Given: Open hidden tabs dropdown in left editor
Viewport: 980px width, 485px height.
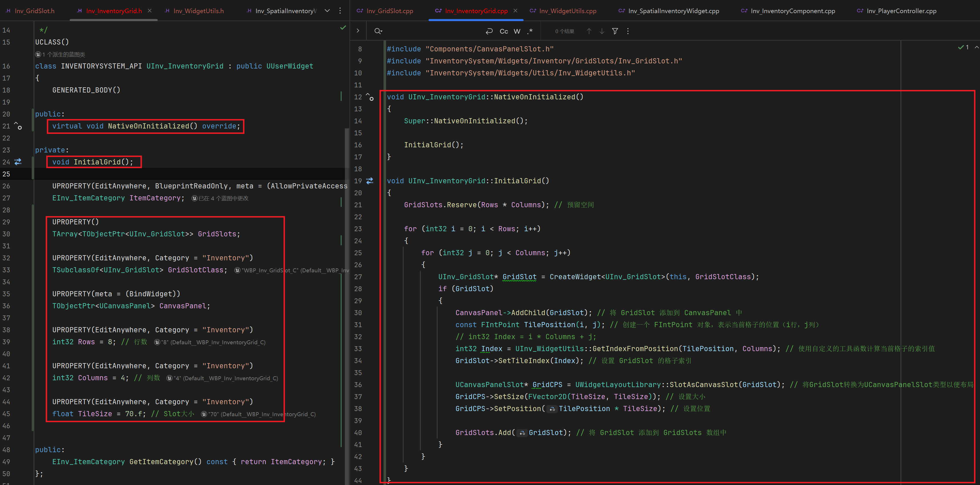Looking at the screenshot, I should (x=327, y=11).
